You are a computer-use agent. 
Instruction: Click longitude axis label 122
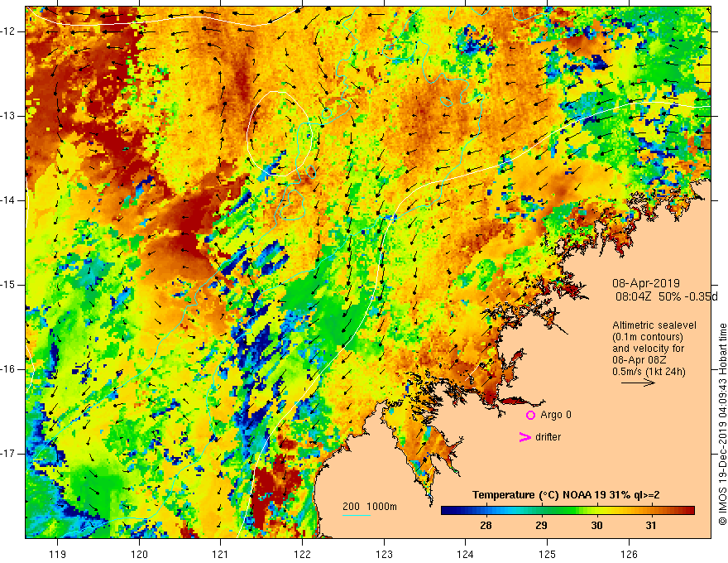302,554
